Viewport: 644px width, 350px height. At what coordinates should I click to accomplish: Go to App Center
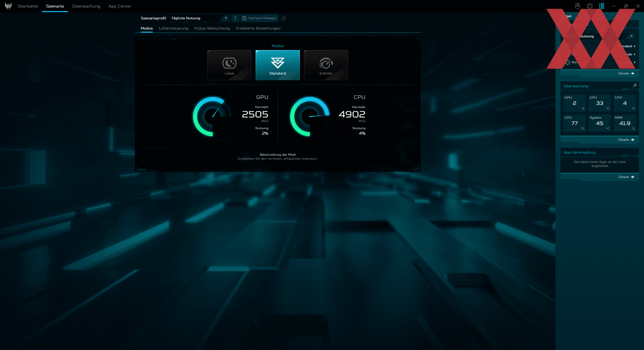coord(120,6)
